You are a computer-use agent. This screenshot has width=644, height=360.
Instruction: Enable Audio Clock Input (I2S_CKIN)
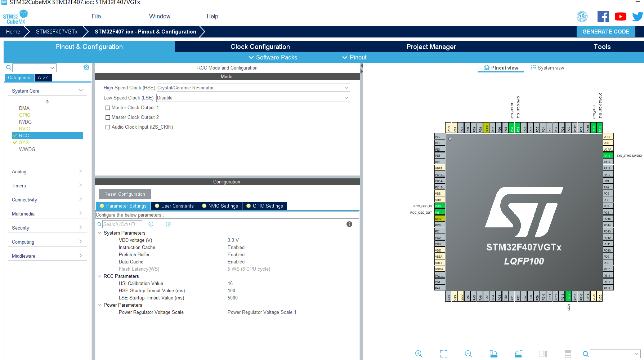pyautogui.click(x=107, y=127)
